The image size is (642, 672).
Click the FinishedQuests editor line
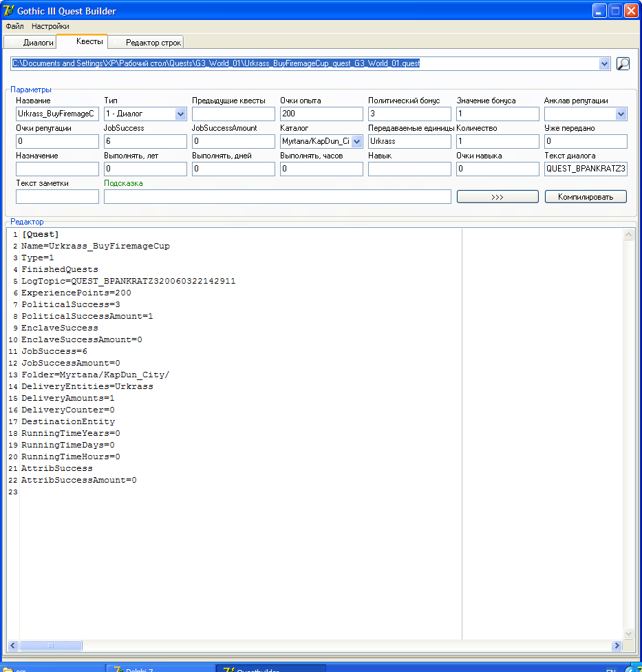click(x=60, y=270)
